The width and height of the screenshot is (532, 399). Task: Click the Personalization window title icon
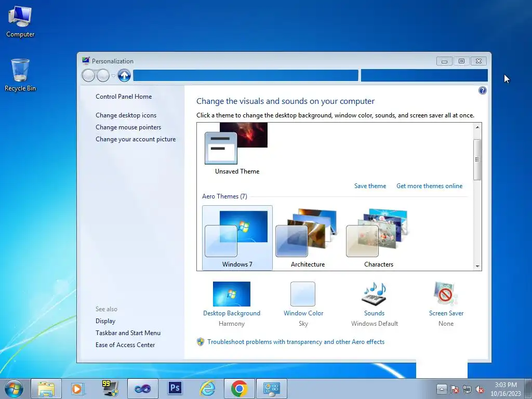click(86, 61)
